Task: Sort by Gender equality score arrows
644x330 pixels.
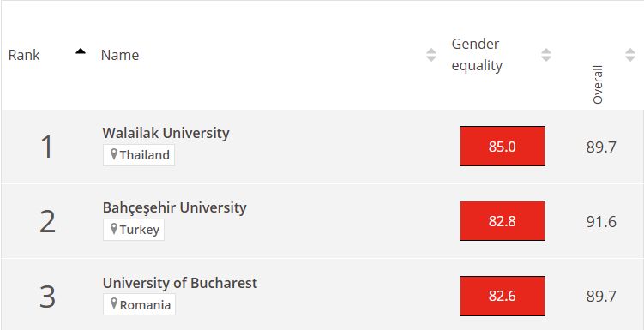Action: tap(546, 55)
